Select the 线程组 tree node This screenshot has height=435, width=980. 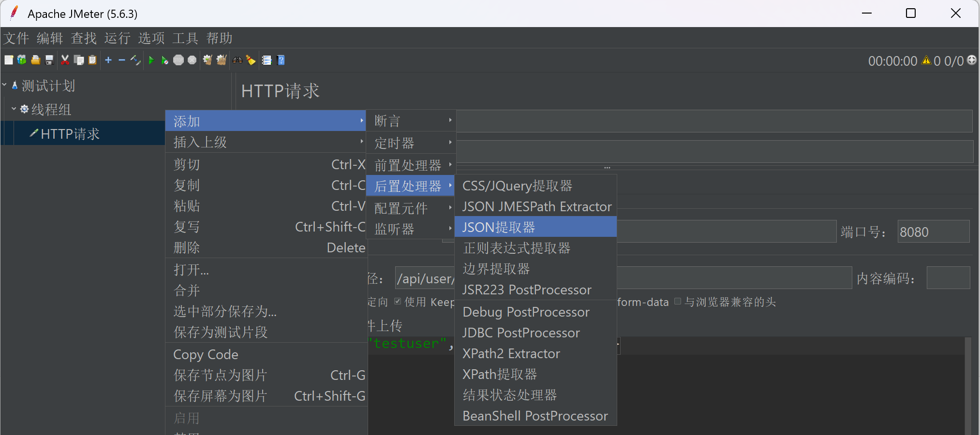pyautogui.click(x=51, y=109)
